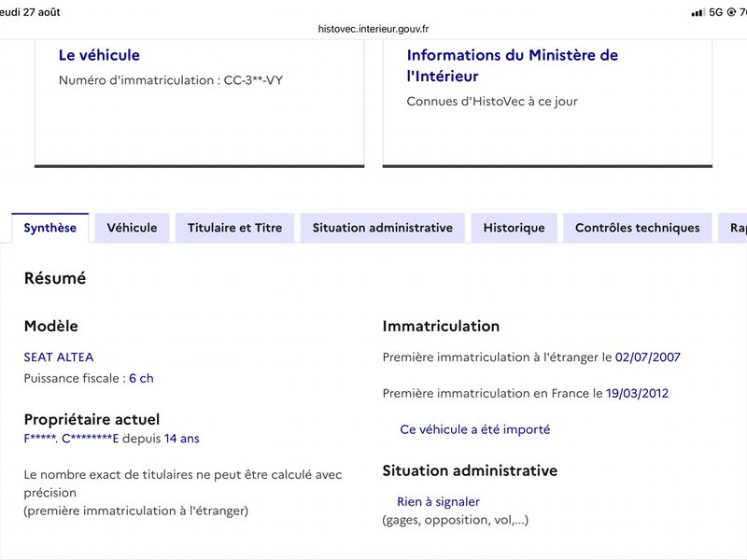Click the 6 ch fiscal power value
The image size is (747, 560).
point(142,378)
